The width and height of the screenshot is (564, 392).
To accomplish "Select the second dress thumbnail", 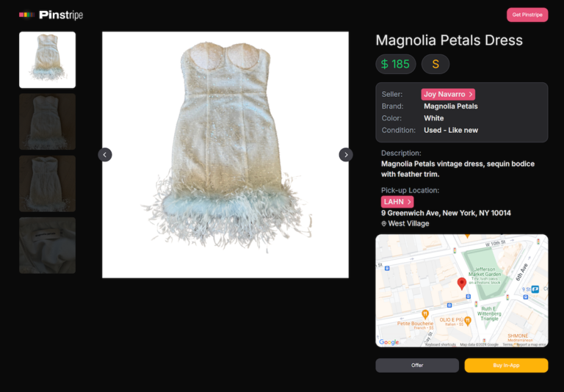I will pyautogui.click(x=47, y=121).
